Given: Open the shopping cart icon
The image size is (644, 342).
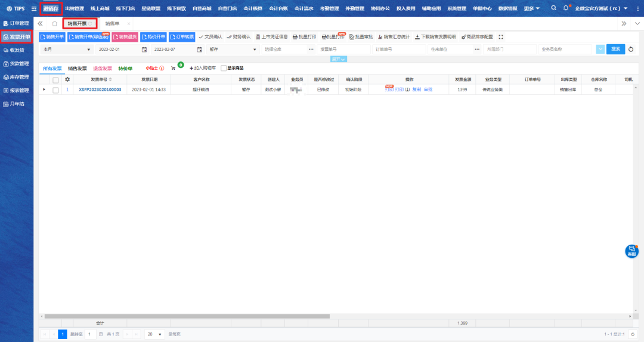Looking at the screenshot, I should tap(174, 69).
